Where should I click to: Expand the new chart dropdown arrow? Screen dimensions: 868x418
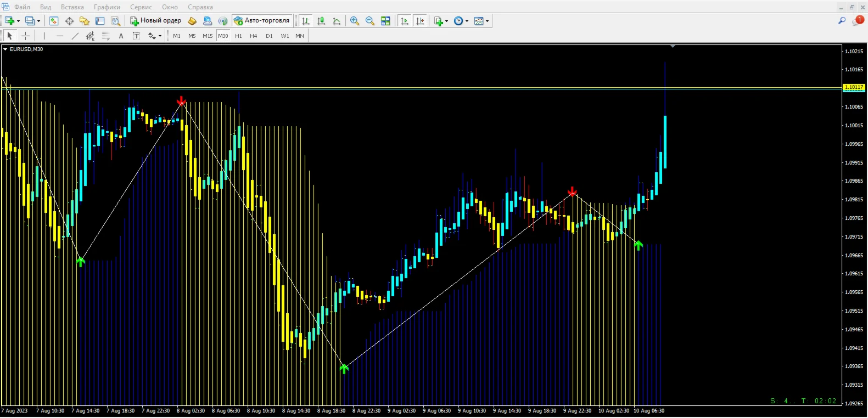tap(18, 21)
